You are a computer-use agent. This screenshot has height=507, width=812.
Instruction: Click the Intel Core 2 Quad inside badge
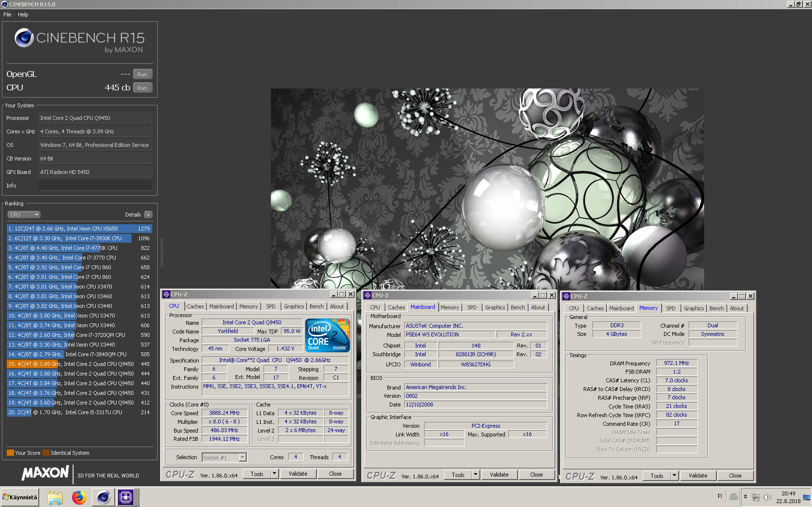coord(327,335)
